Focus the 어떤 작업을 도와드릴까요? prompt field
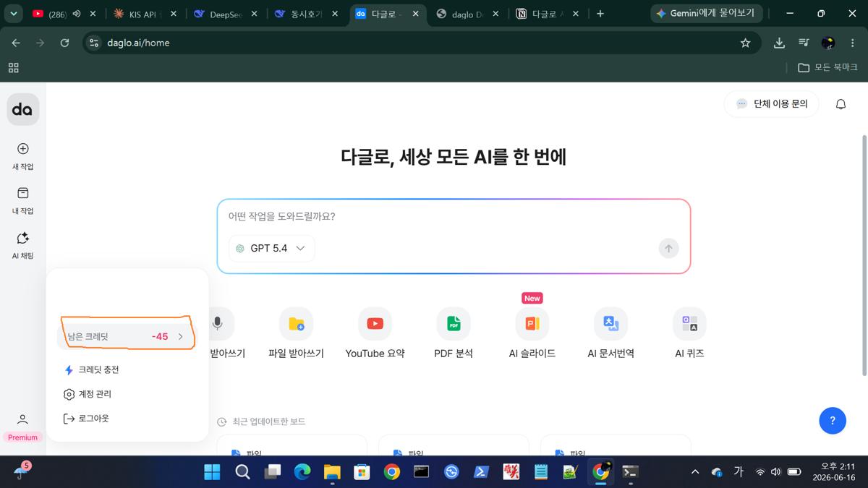Image resolution: width=868 pixels, height=488 pixels. [454, 216]
